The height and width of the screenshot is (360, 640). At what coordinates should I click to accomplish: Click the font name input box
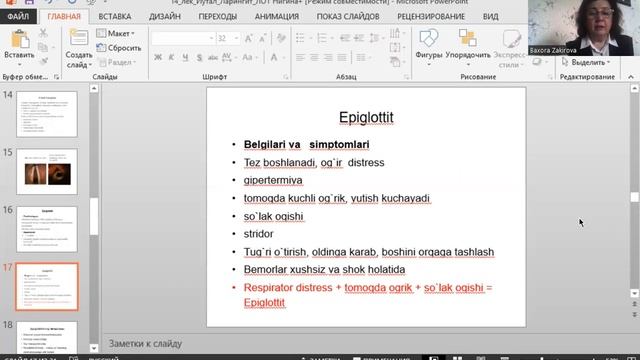[x=180, y=38]
